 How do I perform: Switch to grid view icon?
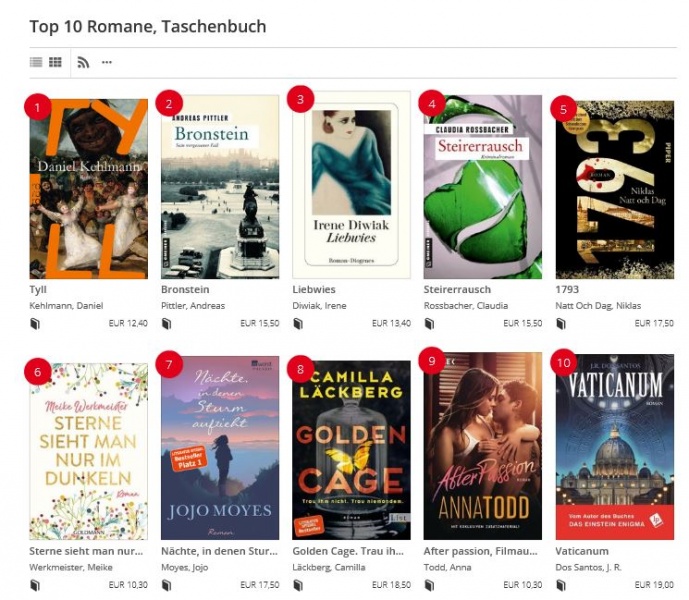click(55, 62)
